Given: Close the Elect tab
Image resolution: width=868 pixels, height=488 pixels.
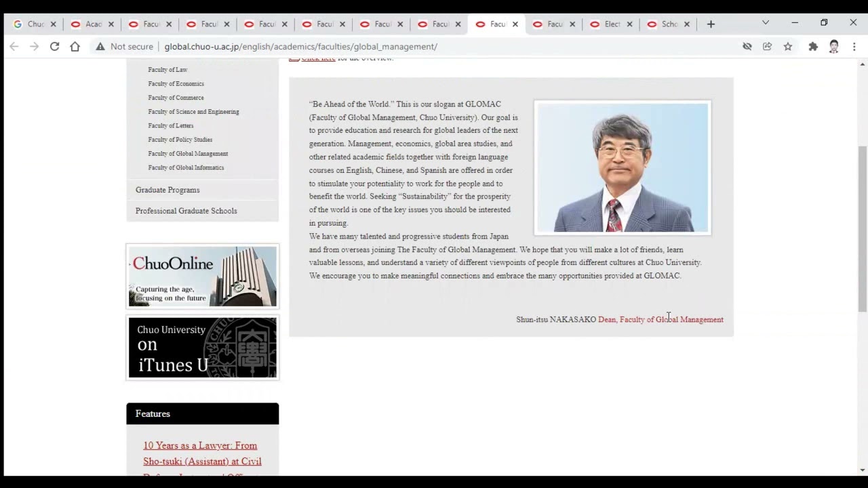Looking at the screenshot, I should click(629, 24).
